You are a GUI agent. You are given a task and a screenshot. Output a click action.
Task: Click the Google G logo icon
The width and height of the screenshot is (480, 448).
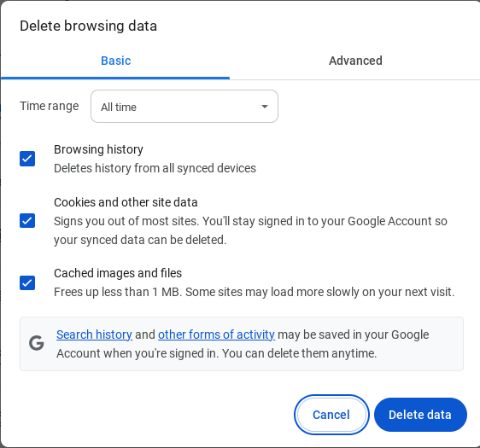(37, 343)
